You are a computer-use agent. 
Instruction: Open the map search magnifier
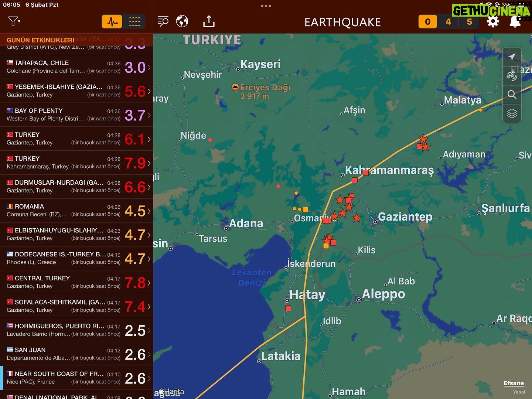click(x=512, y=95)
